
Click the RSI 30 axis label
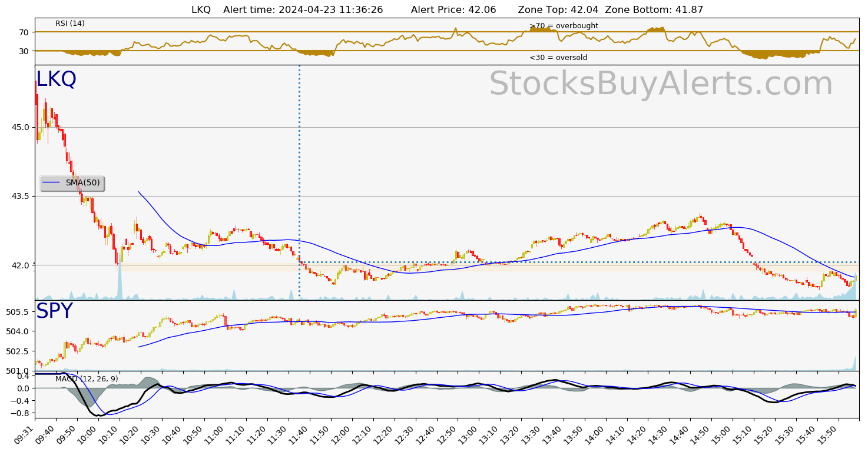click(x=24, y=51)
